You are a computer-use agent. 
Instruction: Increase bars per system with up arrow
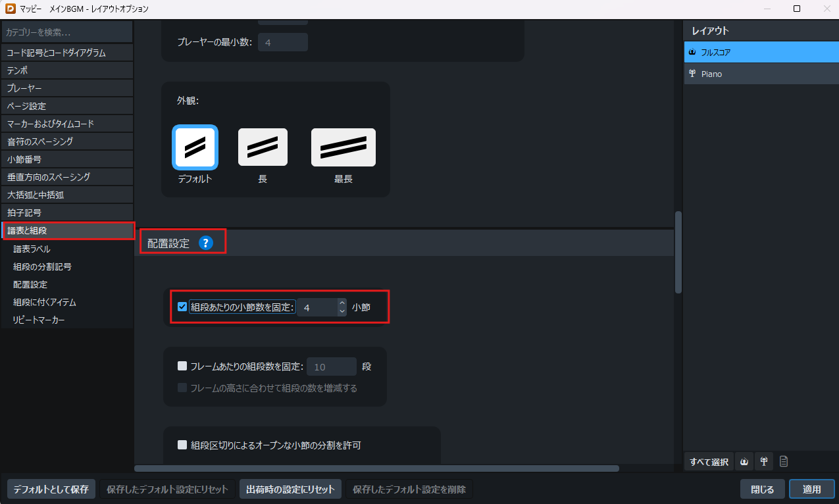click(x=342, y=303)
